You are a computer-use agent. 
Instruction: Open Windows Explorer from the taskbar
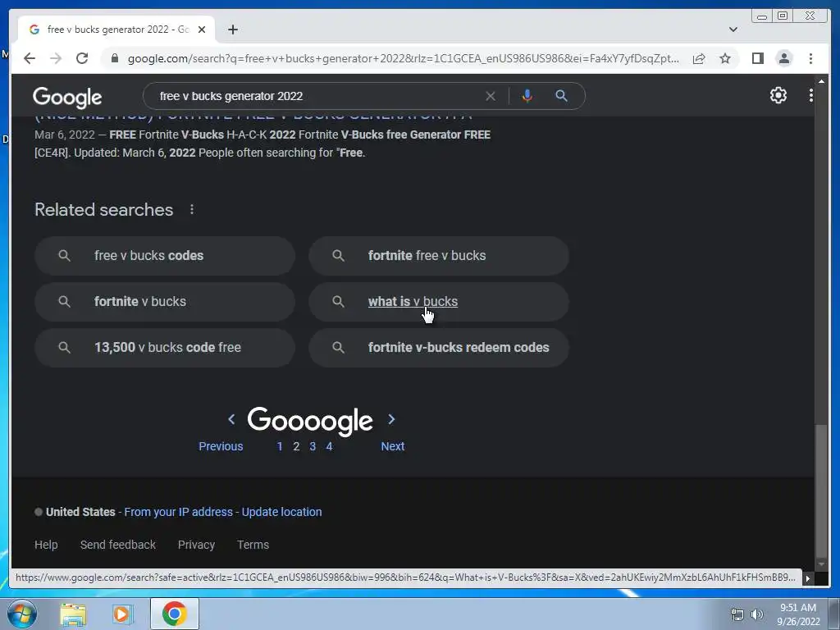pos(73,614)
